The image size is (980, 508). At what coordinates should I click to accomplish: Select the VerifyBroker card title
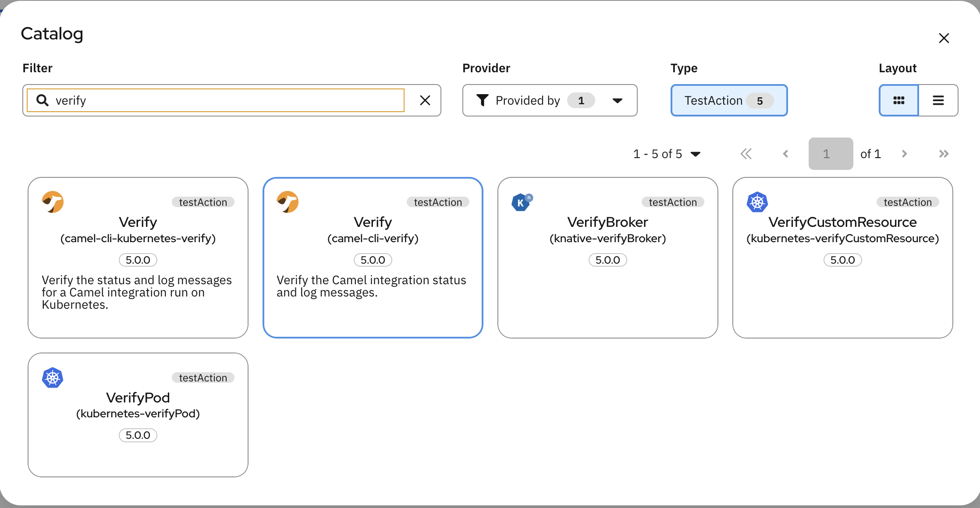click(607, 222)
